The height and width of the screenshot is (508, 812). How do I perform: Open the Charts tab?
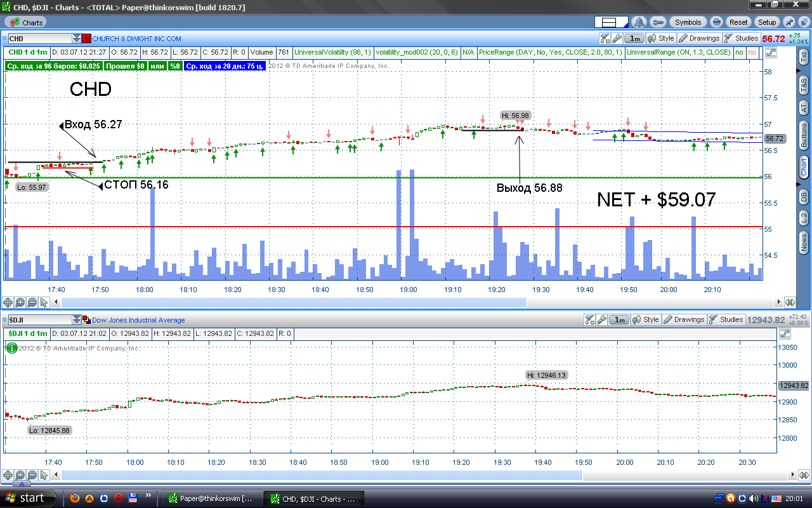(x=27, y=22)
